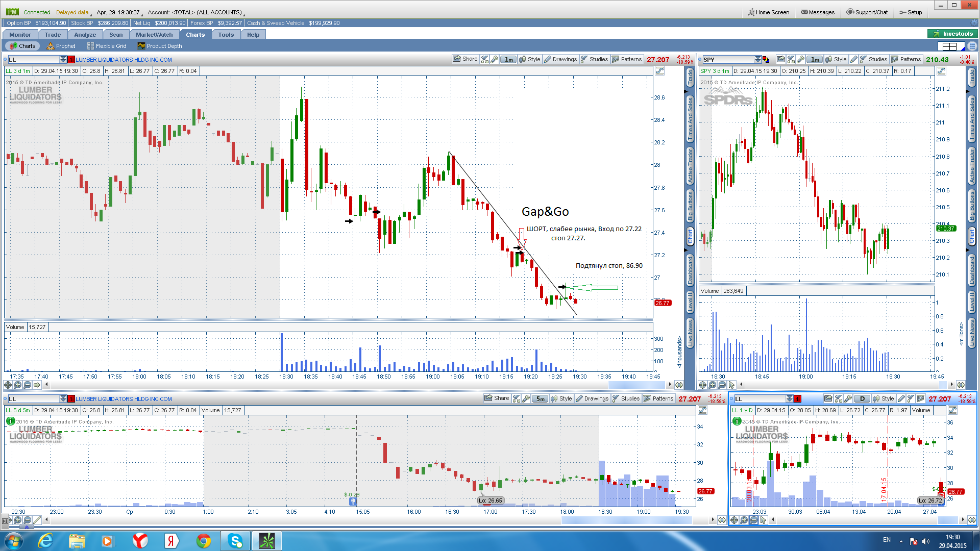Switch to Monitor tab
Screen dimensions: 980x551
[x=20, y=35]
